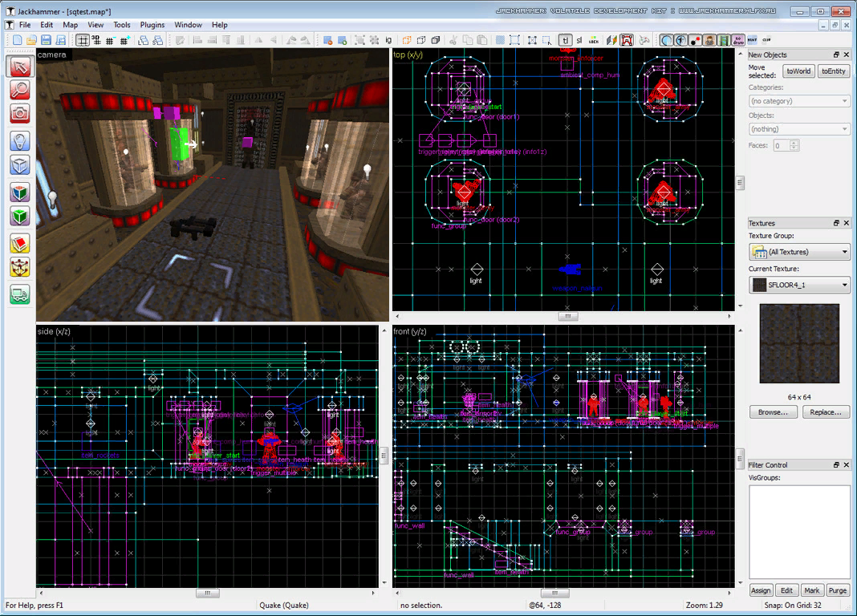Click the Browse... texture button
The image size is (857, 616).
pyautogui.click(x=773, y=412)
